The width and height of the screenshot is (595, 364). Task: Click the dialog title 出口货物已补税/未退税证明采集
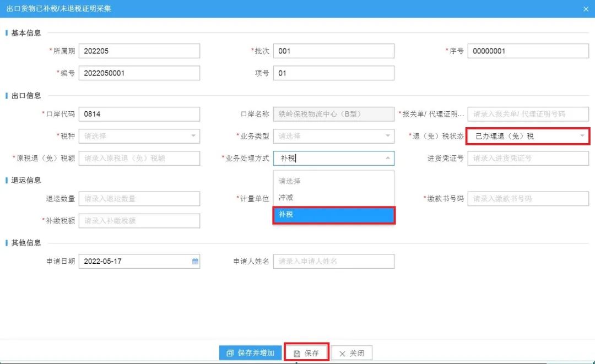[59, 9]
